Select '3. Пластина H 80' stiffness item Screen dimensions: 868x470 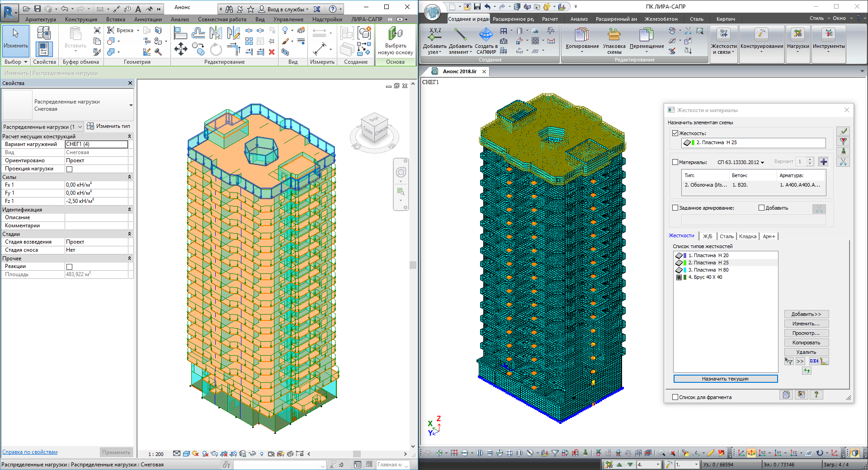click(708, 270)
